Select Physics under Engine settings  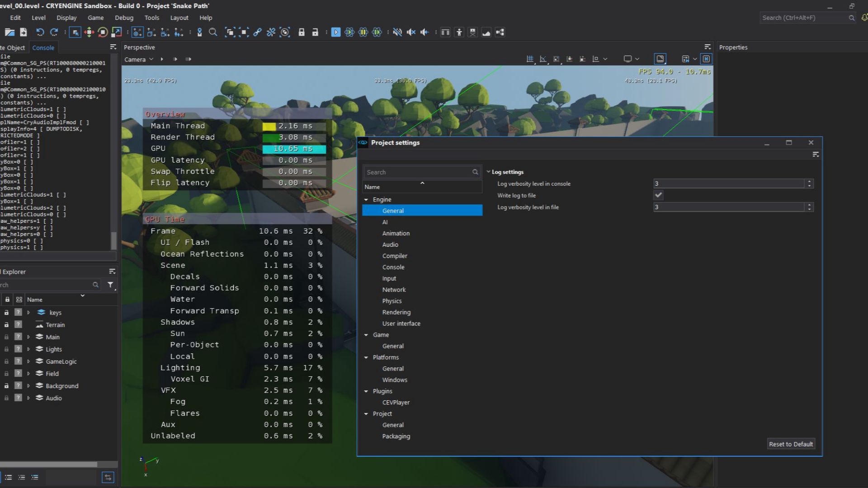392,301
